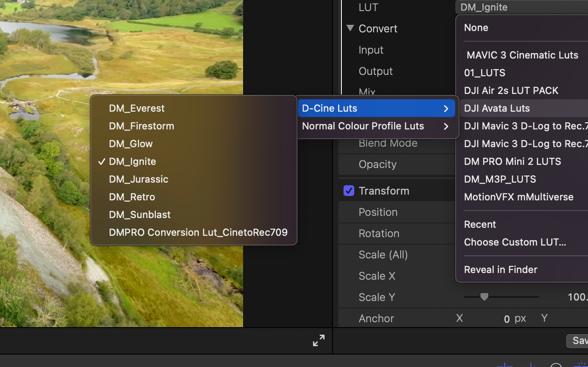
Task: Click the Opacity parameter row
Action: coord(397,164)
